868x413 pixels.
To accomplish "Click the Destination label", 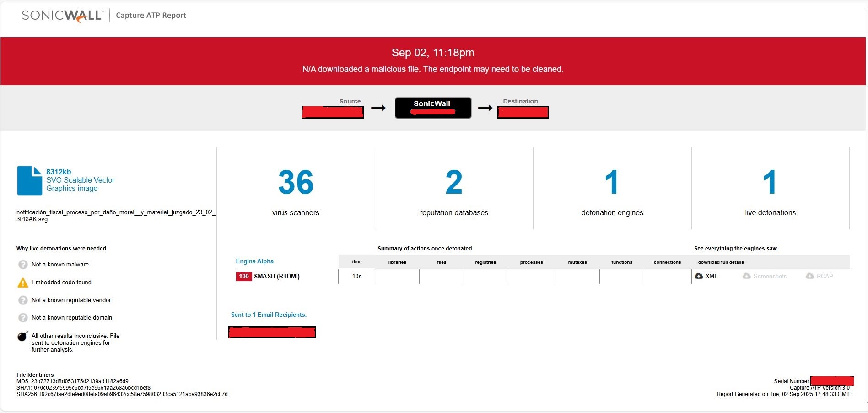I will (x=520, y=101).
